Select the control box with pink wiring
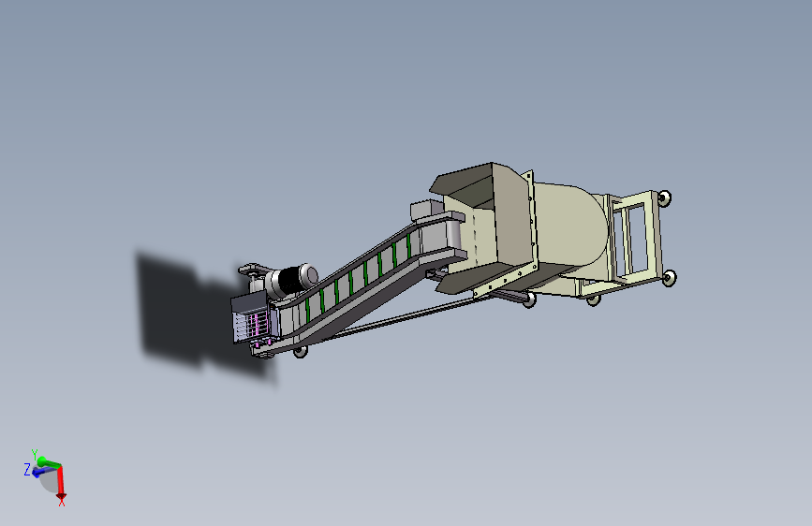Viewport: 812px width, 526px height. [252, 321]
